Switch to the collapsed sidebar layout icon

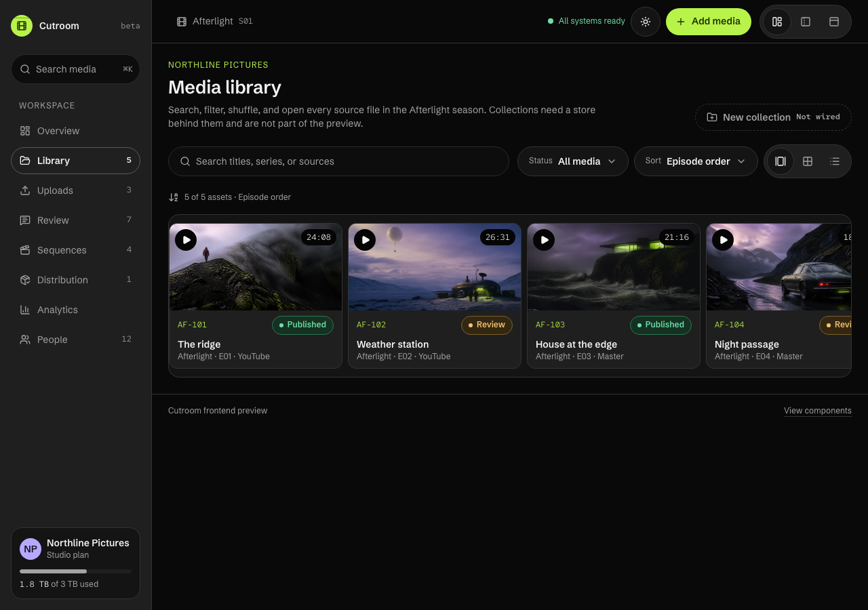click(806, 22)
